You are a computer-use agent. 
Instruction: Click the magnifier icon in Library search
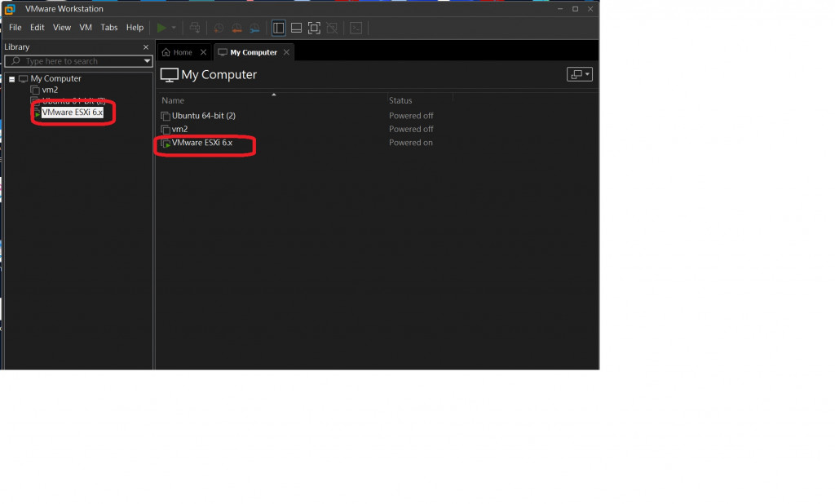click(15, 61)
